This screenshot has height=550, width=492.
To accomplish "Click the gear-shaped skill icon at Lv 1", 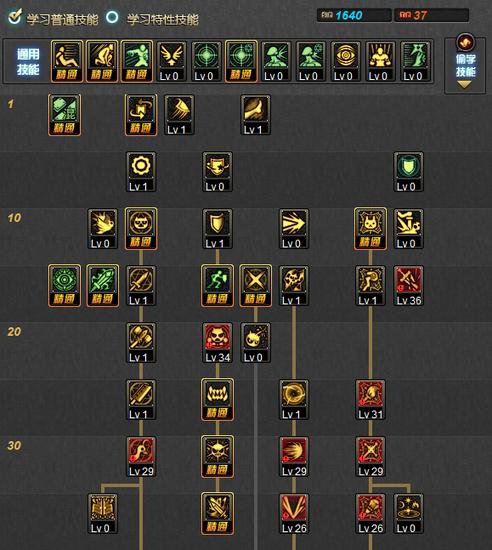I will [x=141, y=172].
